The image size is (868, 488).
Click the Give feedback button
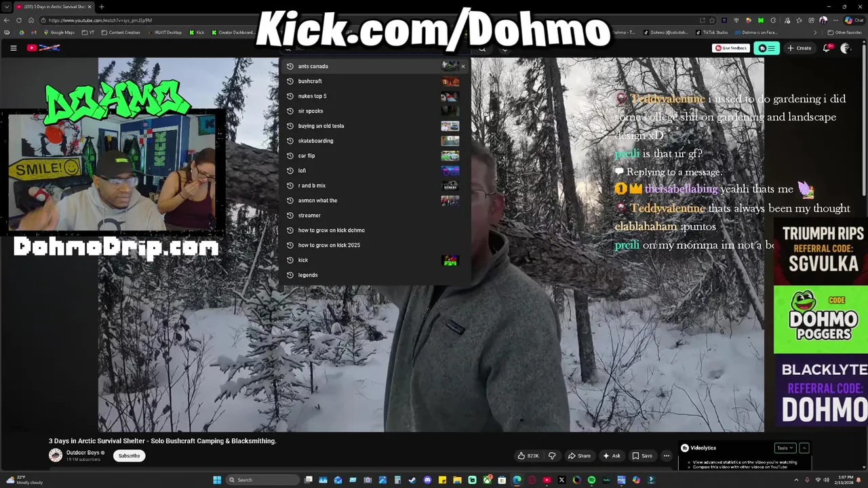730,48
